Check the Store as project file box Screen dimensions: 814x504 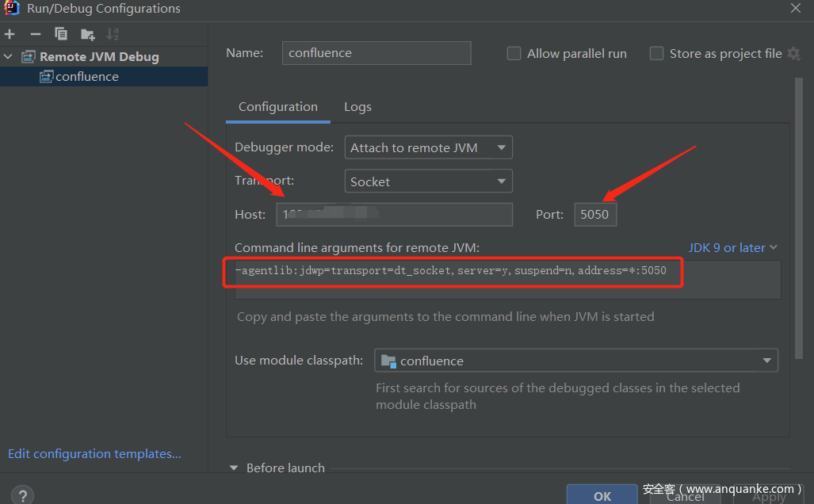tap(656, 54)
